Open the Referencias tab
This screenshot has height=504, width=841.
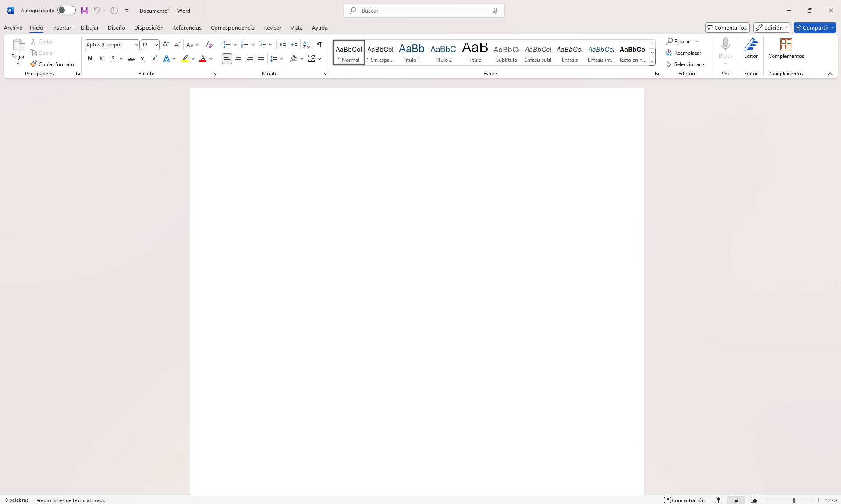[187, 28]
